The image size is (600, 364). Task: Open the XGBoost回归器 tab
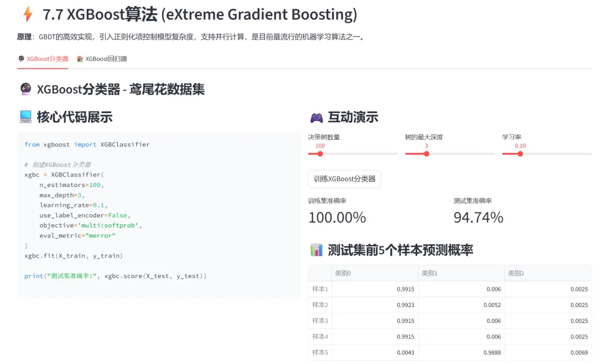coord(102,59)
